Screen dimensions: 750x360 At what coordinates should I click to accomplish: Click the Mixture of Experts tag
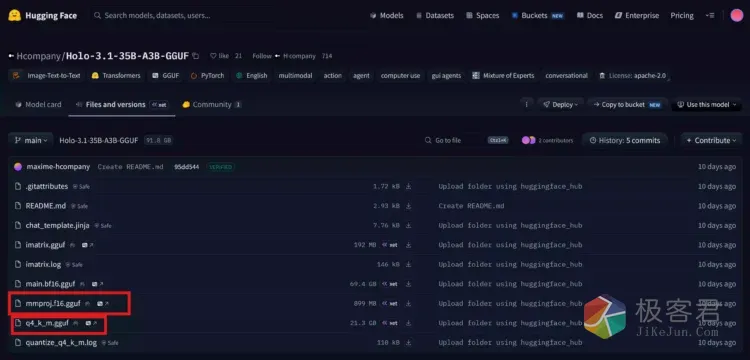point(503,76)
